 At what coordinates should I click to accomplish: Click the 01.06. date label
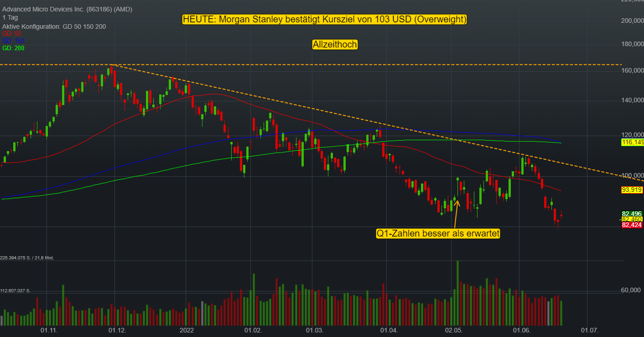522,330
